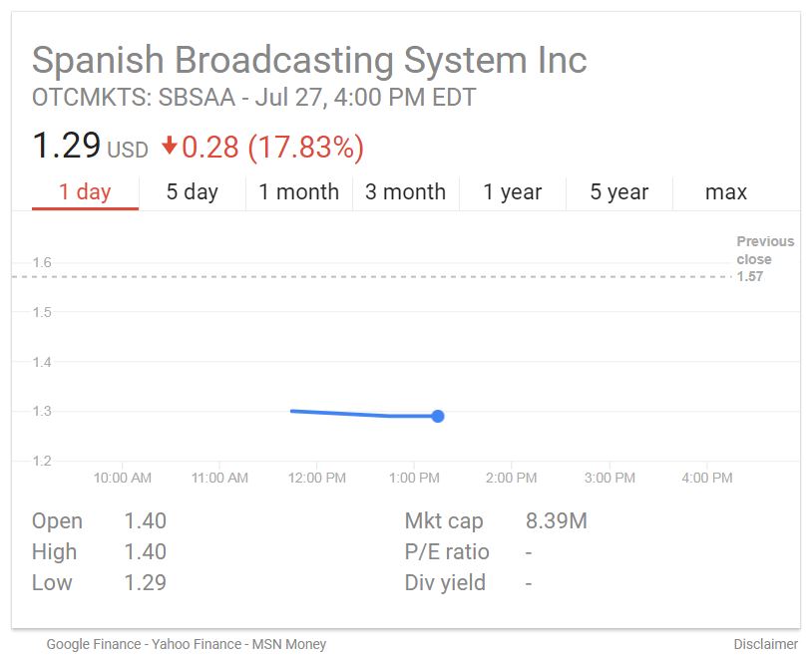Open the 1 month chart tab
This screenshot has height=659, width=812.
(298, 192)
